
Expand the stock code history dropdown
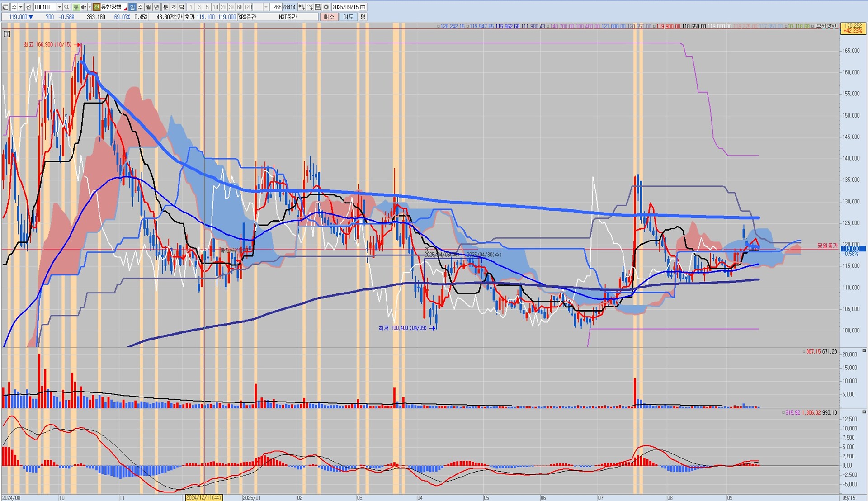(x=59, y=7)
